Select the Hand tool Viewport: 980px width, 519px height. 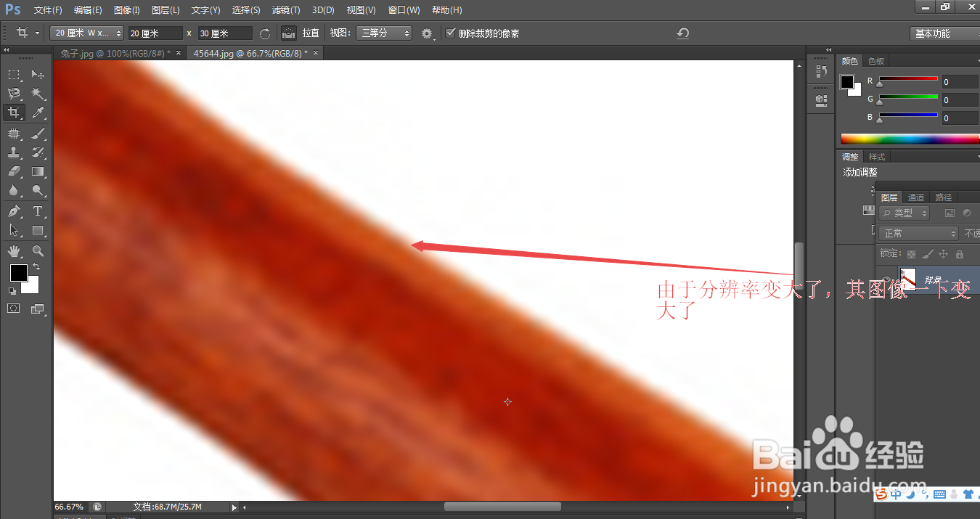14,251
